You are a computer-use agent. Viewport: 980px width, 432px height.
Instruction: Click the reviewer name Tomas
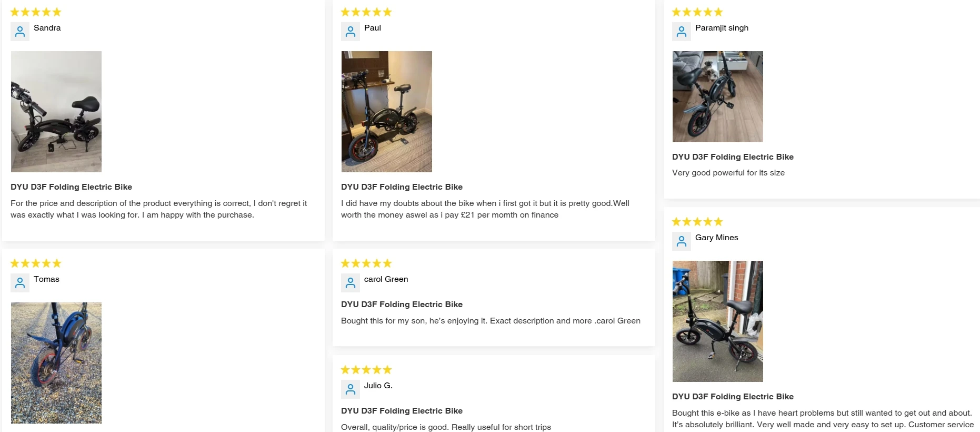pos(46,279)
